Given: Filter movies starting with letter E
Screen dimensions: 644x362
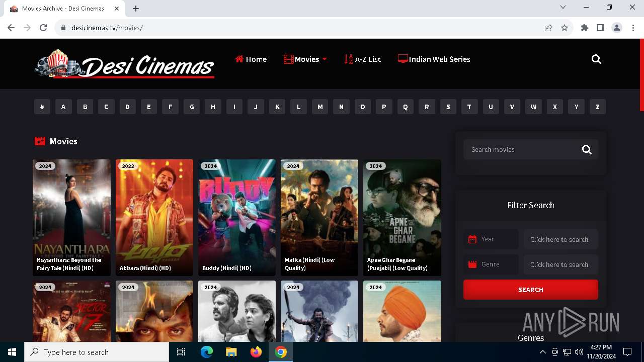Looking at the screenshot, I should tap(149, 107).
